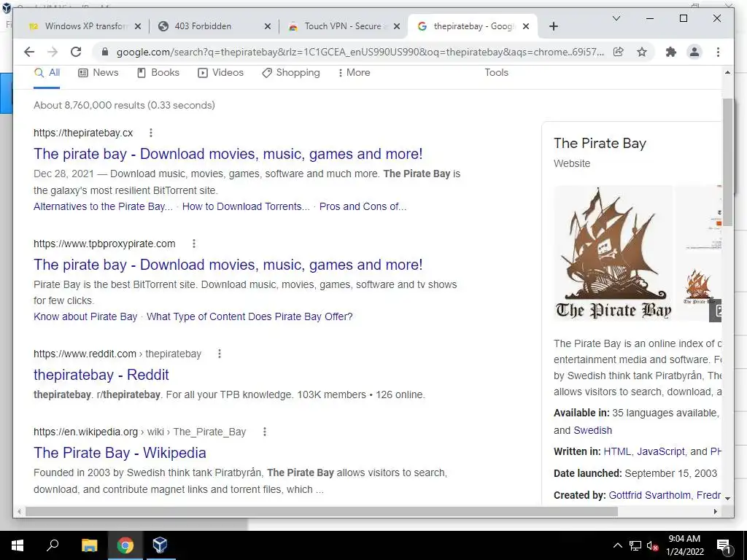Show hidden system tray icons
This screenshot has height=560, width=747.
pyautogui.click(x=617, y=545)
